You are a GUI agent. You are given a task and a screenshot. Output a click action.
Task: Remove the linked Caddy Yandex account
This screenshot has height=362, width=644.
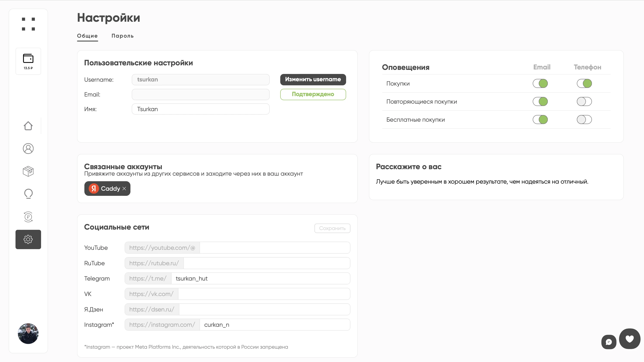124,189
